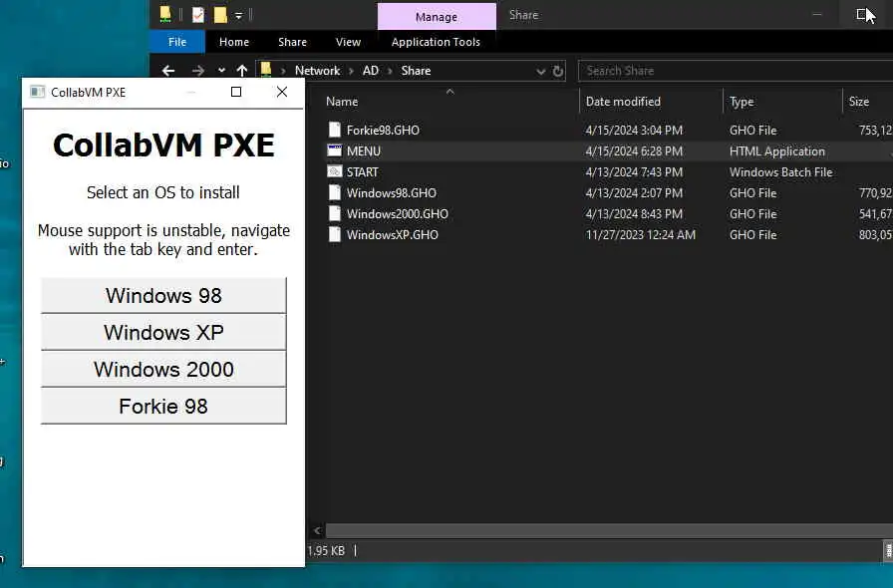Close the CollabVM PXE window
The width and height of the screenshot is (893, 588).
(x=282, y=92)
